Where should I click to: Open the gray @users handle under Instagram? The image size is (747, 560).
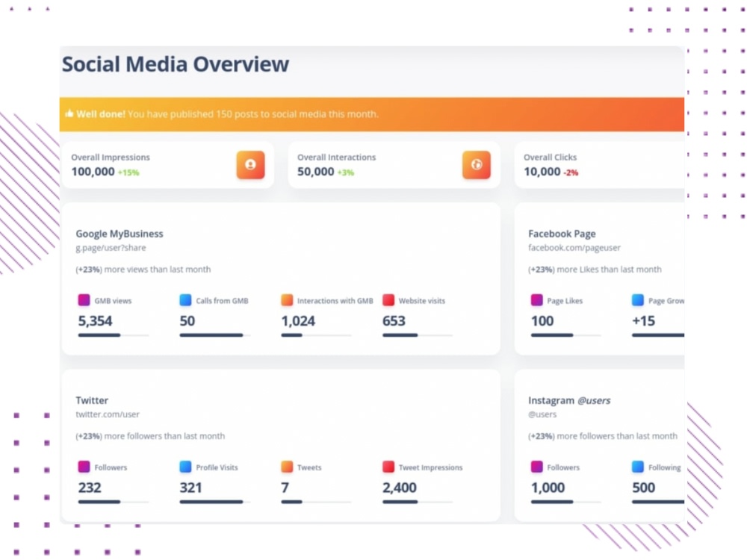pyautogui.click(x=542, y=414)
